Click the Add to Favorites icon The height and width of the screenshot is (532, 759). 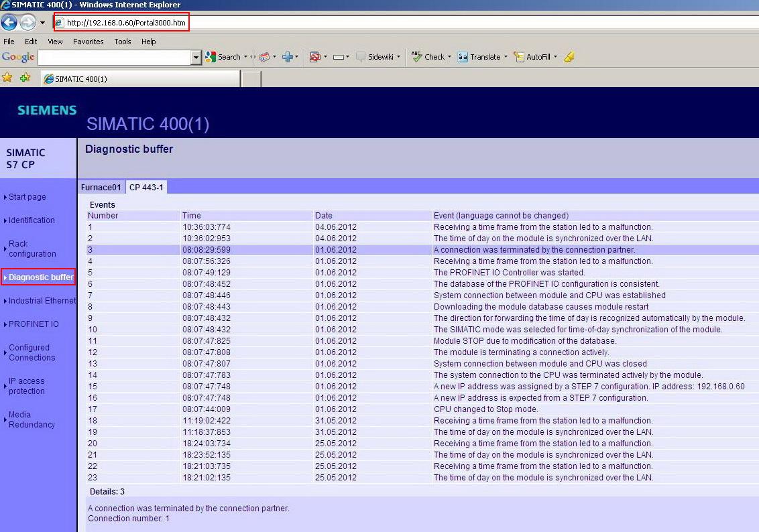25,78
